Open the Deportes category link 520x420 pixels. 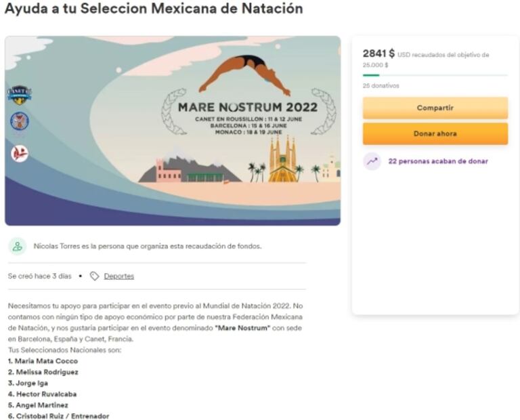(x=118, y=276)
